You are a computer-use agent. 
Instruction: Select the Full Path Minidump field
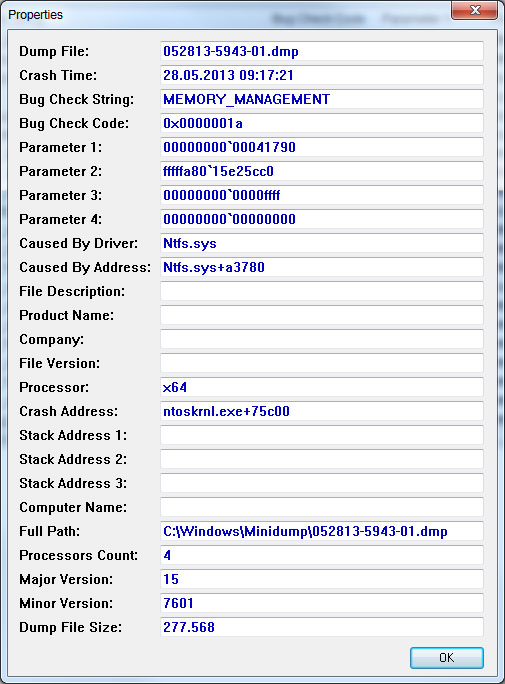(322, 531)
